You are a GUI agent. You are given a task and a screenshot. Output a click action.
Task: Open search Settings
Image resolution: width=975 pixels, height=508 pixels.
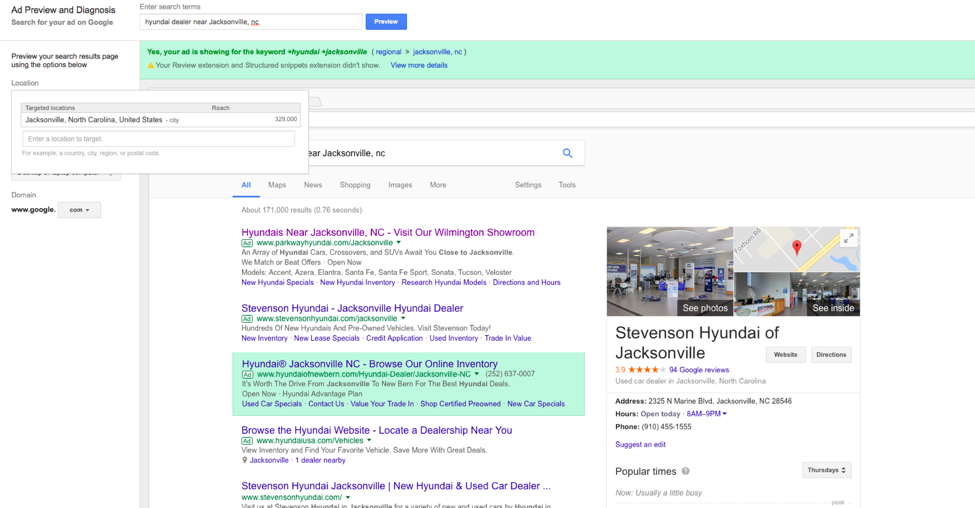click(528, 185)
